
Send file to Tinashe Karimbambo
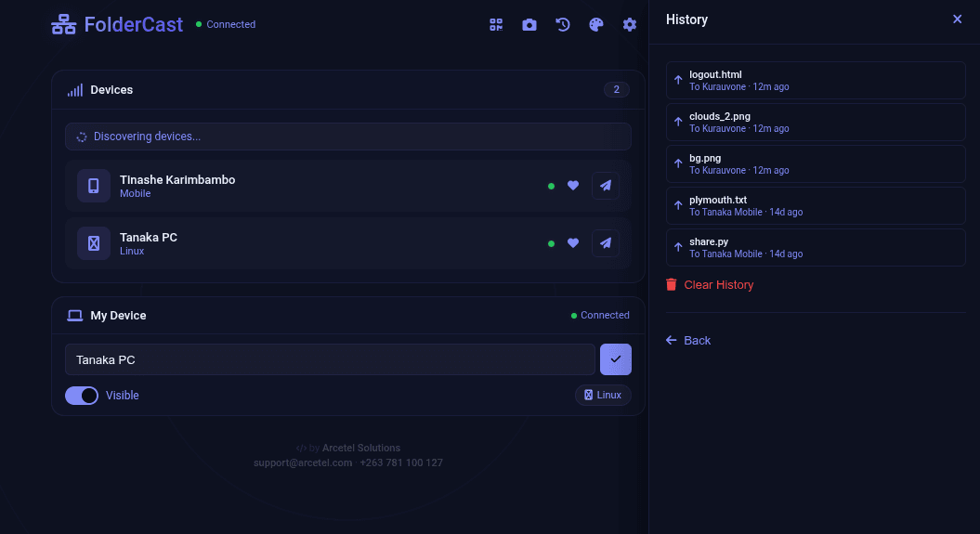[606, 186]
